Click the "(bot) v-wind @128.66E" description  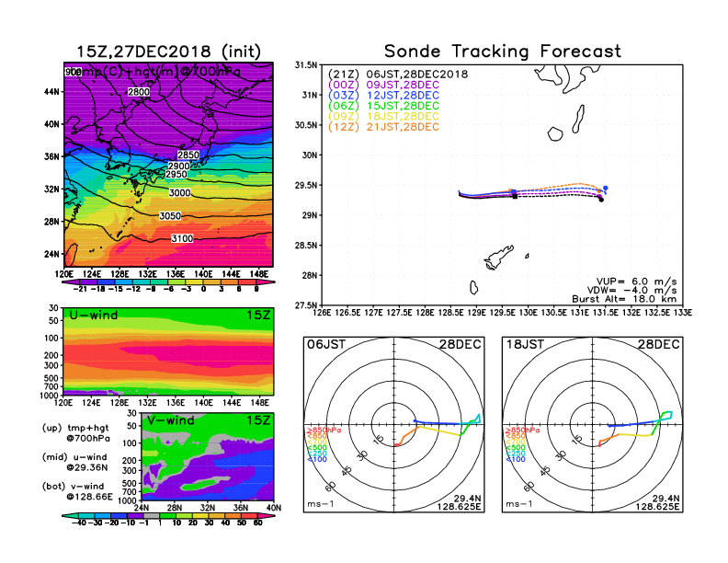(x=77, y=491)
